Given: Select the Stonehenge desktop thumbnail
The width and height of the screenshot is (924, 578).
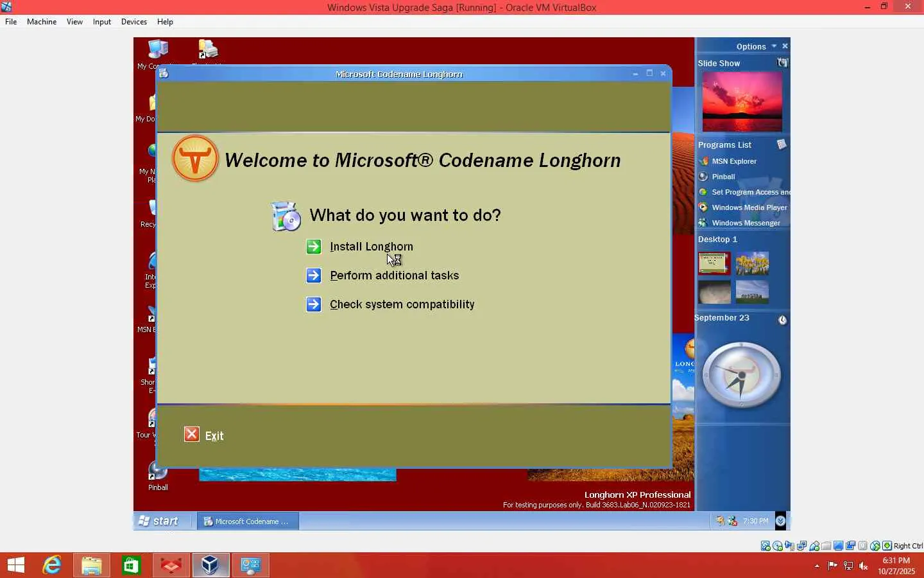Looking at the screenshot, I should click(x=752, y=292).
